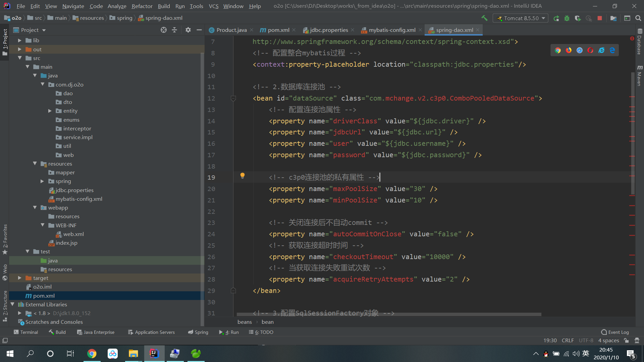Click the intention lightbulb on line 19
Viewport: 644px width, 362px height.
[243, 176]
